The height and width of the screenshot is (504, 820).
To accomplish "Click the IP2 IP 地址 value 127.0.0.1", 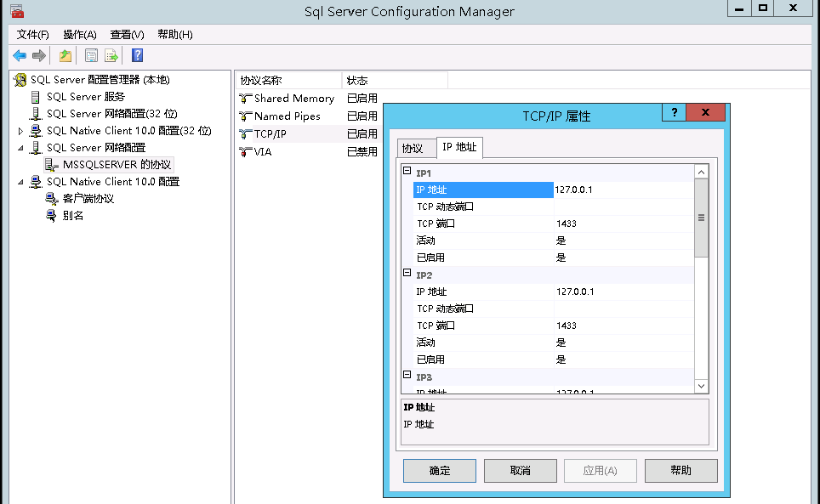I will 624,292.
